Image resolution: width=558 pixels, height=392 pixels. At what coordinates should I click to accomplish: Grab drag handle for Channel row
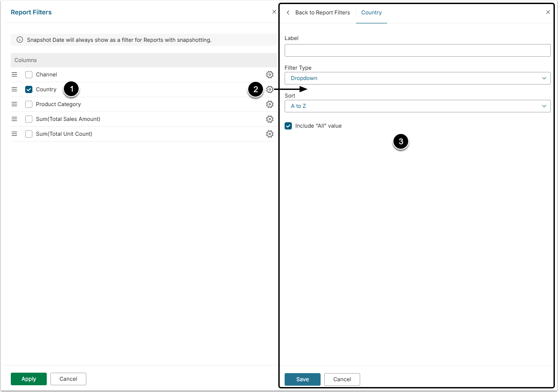coord(14,75)
